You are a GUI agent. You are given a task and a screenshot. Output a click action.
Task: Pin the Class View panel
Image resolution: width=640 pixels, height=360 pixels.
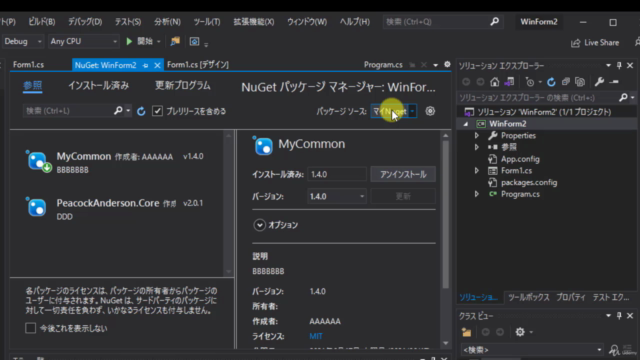pos(619,316)
